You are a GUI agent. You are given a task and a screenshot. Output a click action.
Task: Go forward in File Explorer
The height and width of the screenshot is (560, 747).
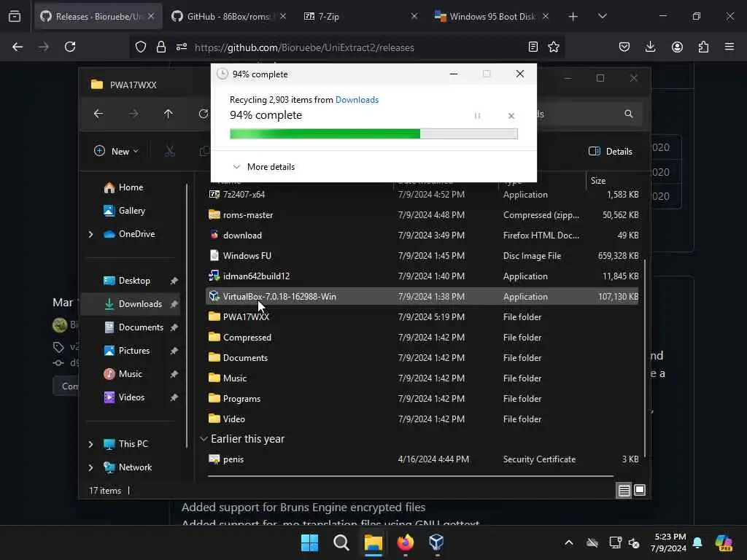(133, 114)
